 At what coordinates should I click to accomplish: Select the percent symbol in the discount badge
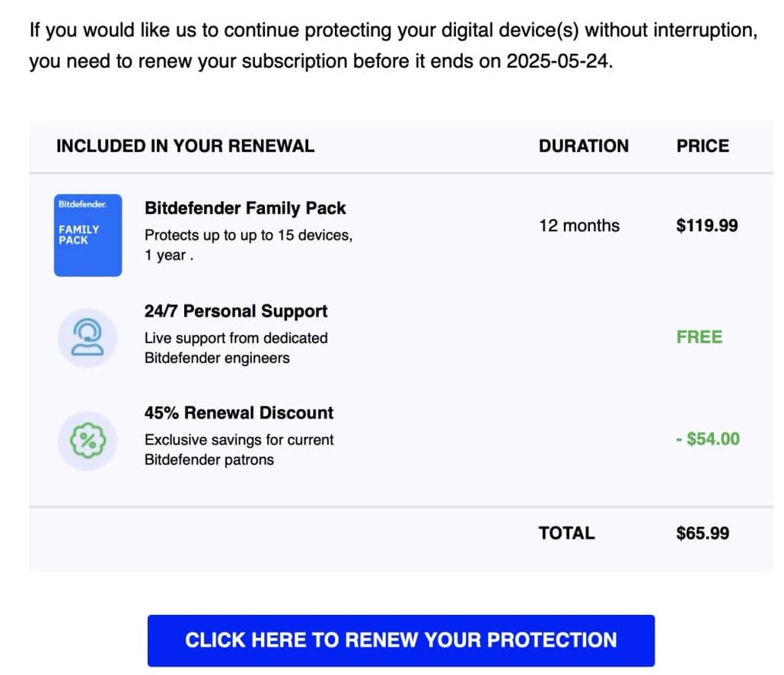tap(88, 440)
